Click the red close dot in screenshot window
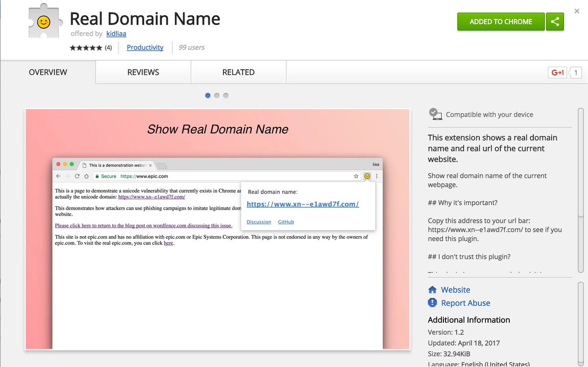Viewport: 588px width, 367px height. click(59, 164)
